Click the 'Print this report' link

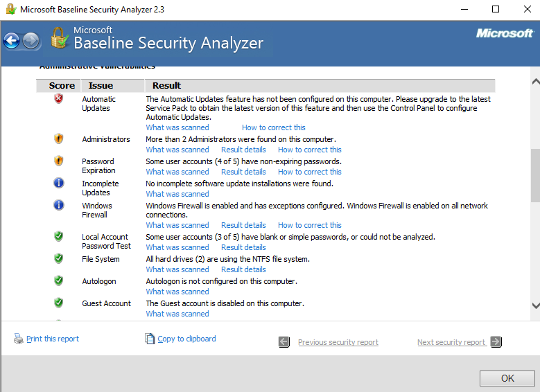point(53,339)
